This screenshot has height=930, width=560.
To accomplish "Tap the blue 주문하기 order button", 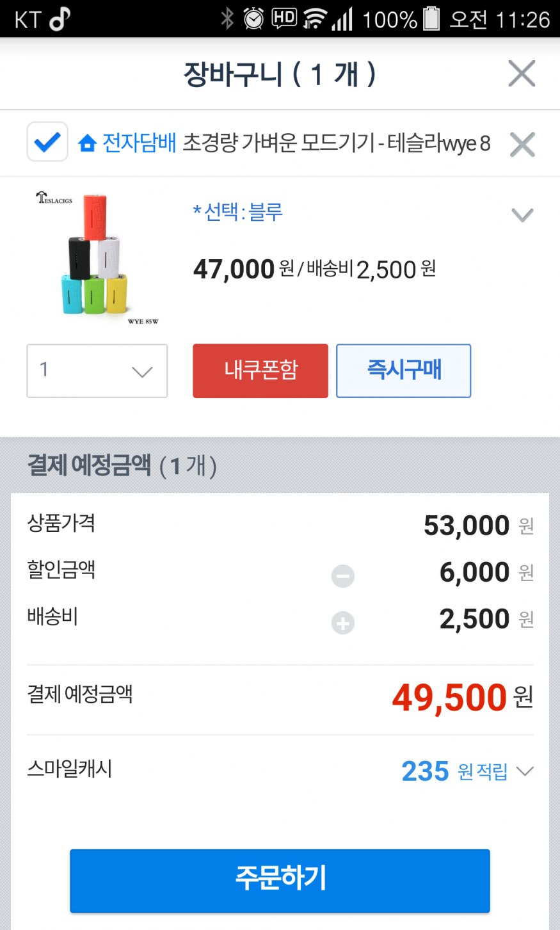I will click(x=280, y=880).
